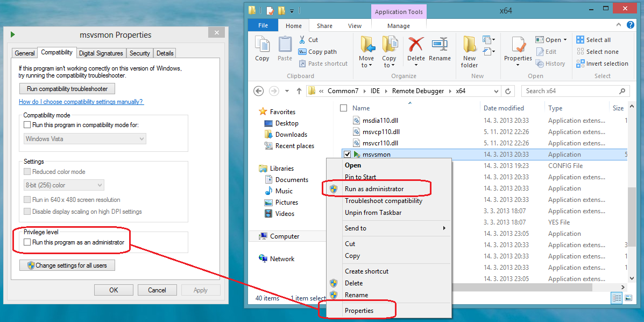Open the Details tab
The height and width of the screenshot is (322, 644).
point(165,53)
